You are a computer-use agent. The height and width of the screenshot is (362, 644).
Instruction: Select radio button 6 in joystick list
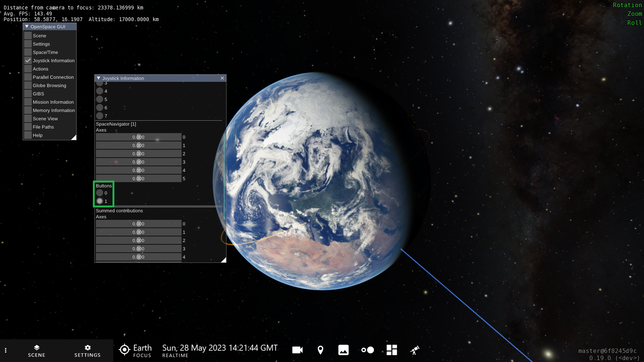point(100,107)
